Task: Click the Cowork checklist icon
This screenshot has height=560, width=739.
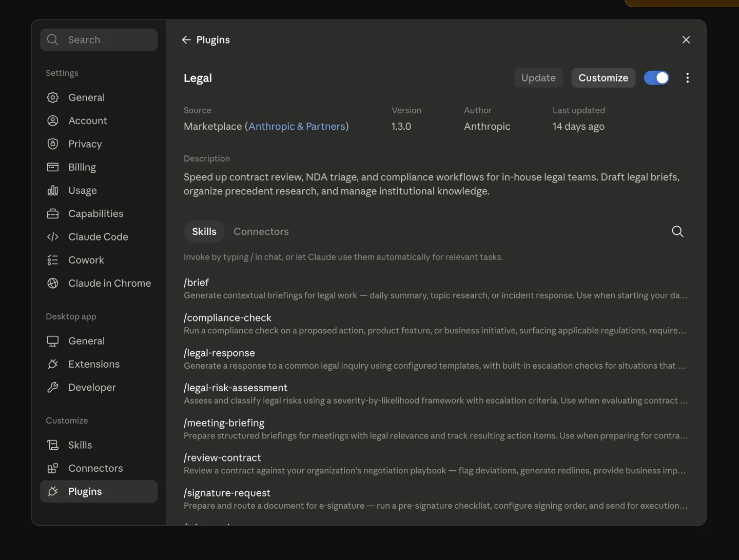Action: pyautogui.click(x=52, y=260)
